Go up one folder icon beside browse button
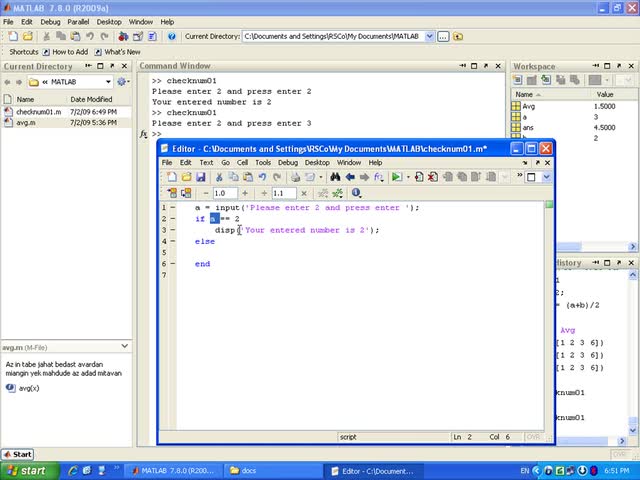Viewport: 640px width, 480px height. (458, 36)
